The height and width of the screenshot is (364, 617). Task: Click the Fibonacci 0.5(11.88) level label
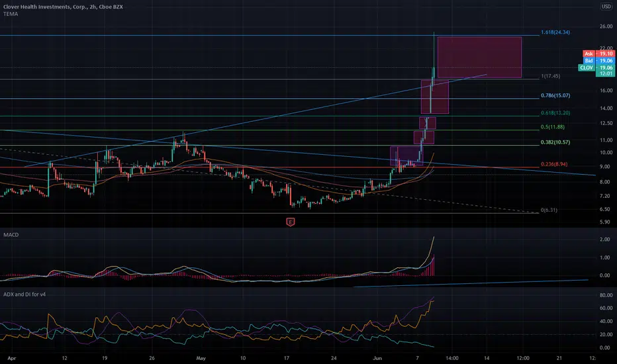(553, 127)
